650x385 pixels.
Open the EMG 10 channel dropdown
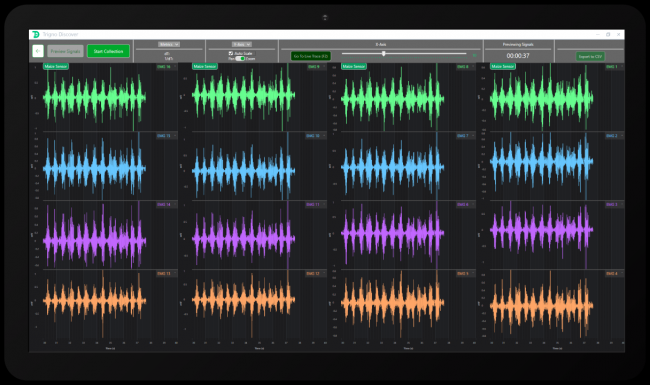[x=315, y=136]
